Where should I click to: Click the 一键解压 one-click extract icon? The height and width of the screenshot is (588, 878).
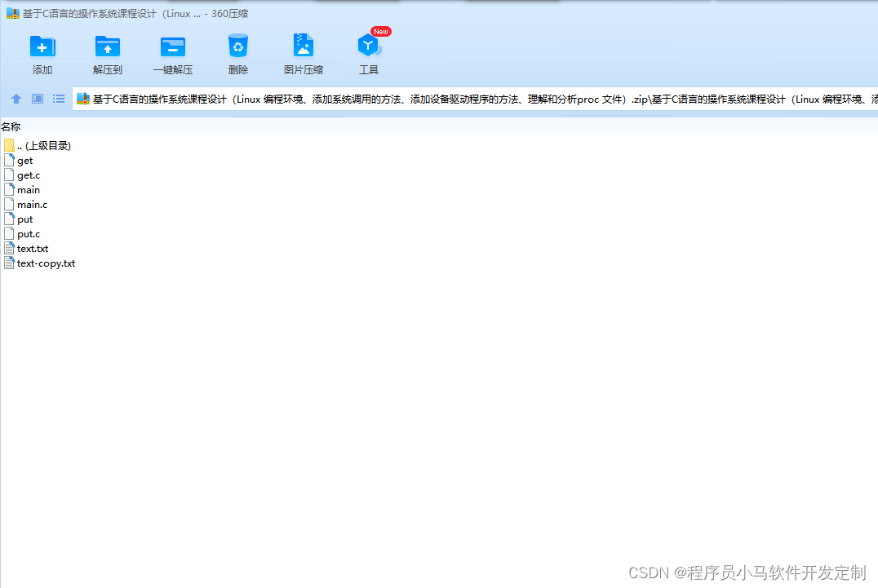click(172, 52)
